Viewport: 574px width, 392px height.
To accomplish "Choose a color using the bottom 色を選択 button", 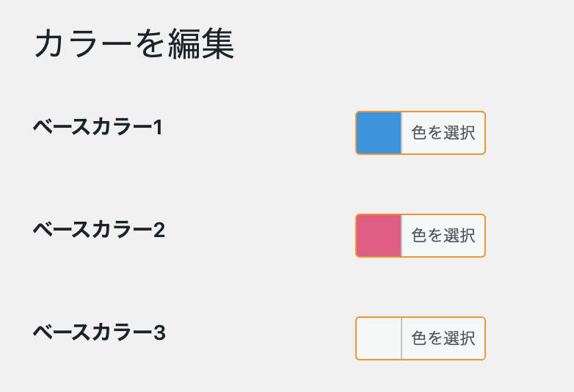I will tap(443, 338).
